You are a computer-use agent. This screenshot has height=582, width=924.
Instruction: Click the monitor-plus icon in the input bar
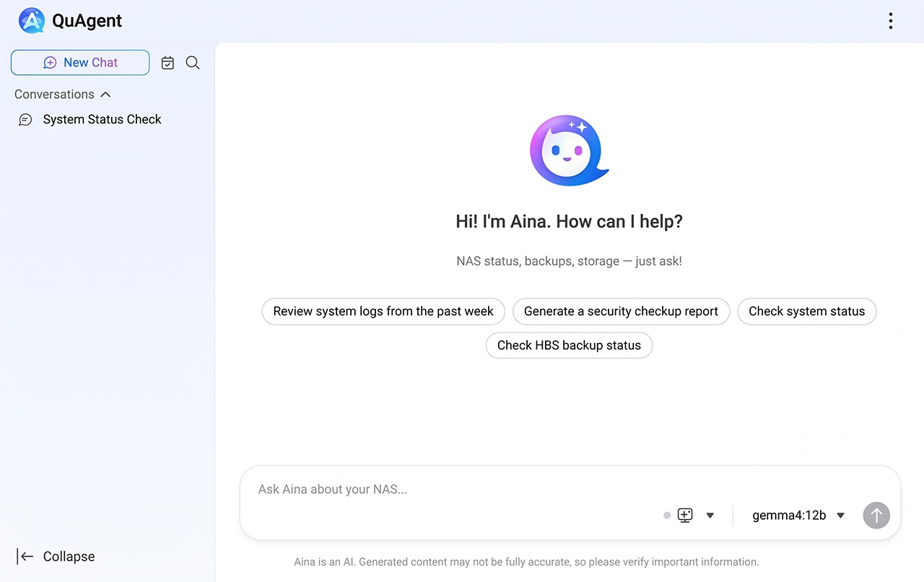pos(685,516)
